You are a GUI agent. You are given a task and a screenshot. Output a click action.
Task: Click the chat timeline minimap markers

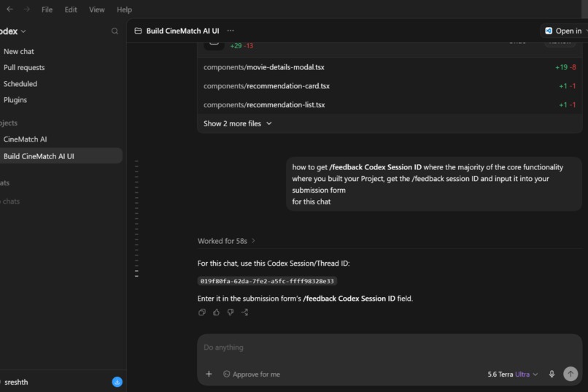[136, 218]
